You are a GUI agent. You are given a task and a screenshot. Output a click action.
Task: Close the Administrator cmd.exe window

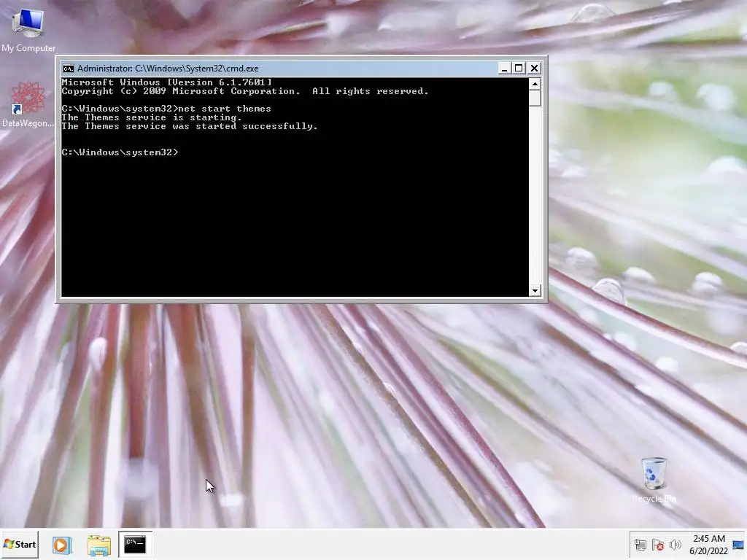click(534, 69)
